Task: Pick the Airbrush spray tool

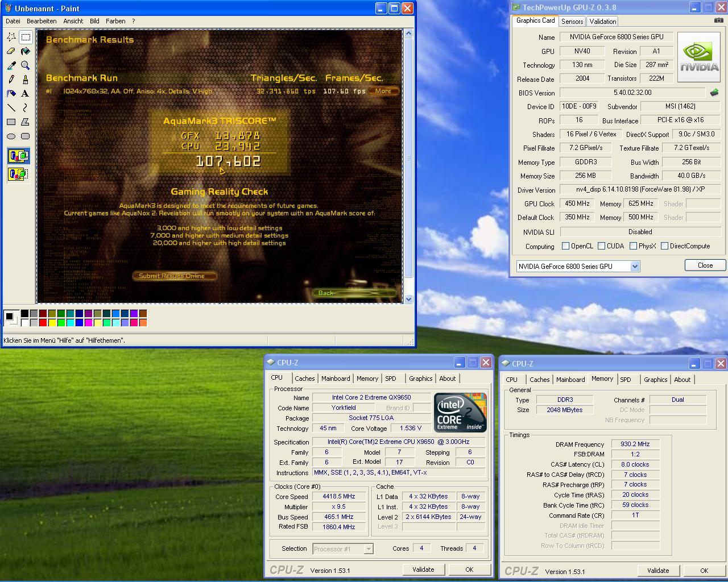Action: [11, 94]
